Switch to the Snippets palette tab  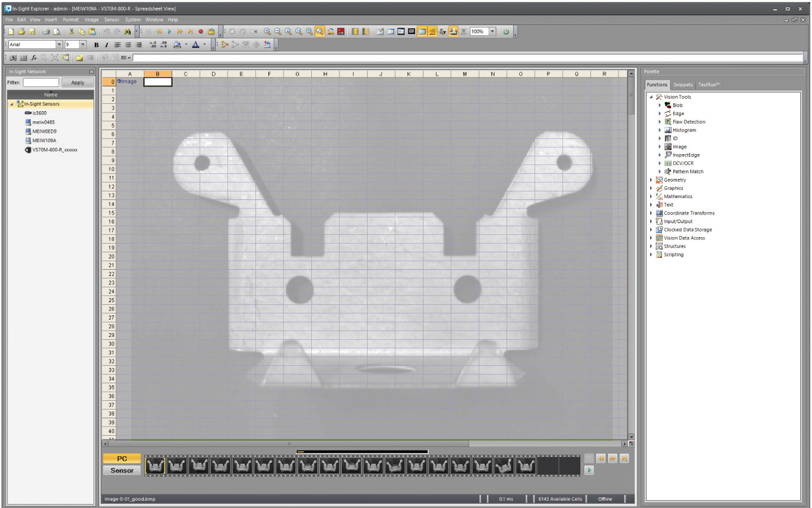[683, 85]
